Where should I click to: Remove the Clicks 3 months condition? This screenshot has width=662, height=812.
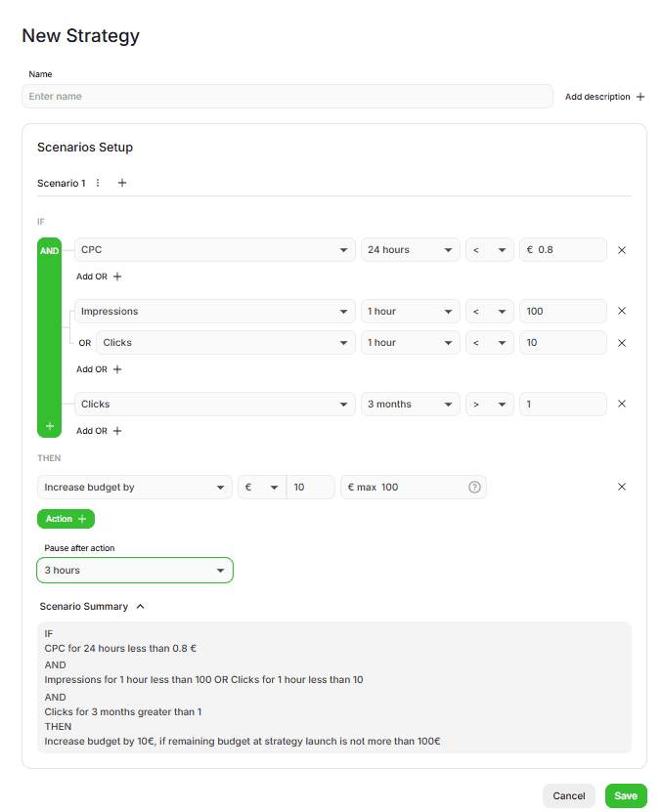[622, 405]
